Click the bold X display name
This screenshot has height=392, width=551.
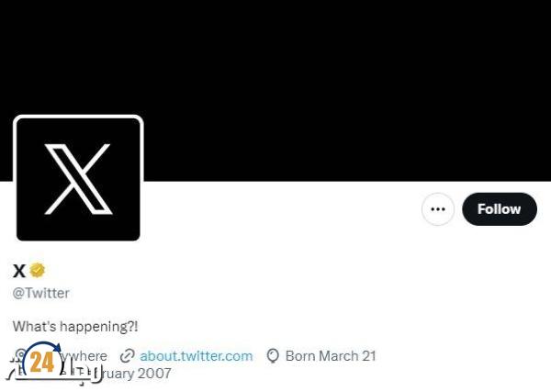(x=19, y=271)
